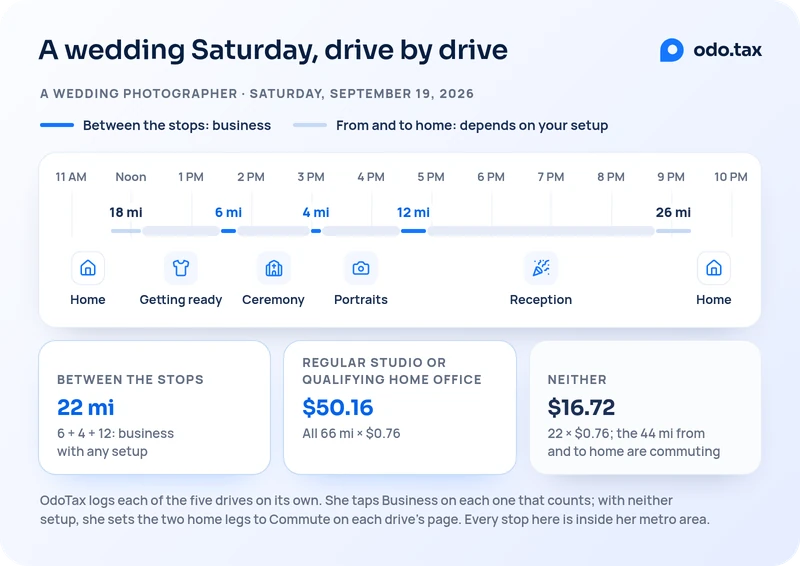Click the 4 mi distance label
This screenshot has width=800, height=566.
tap(316, 212)
